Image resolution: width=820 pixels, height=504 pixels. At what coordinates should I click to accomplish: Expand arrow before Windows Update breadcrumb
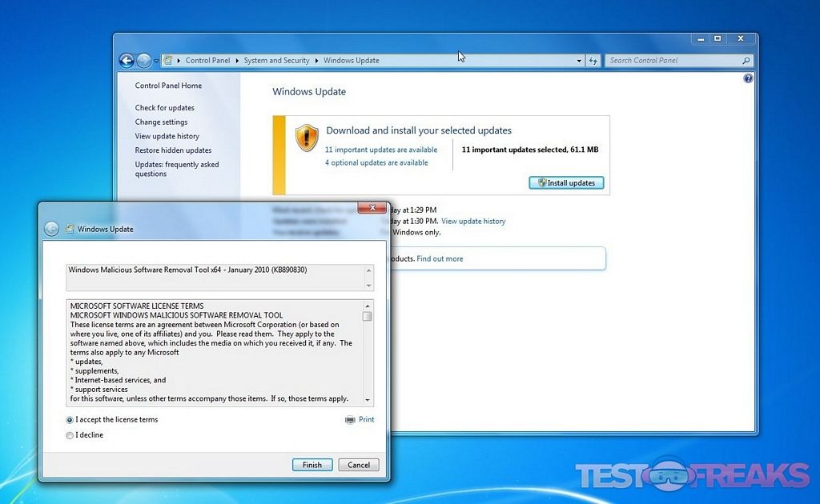(316, 61)
